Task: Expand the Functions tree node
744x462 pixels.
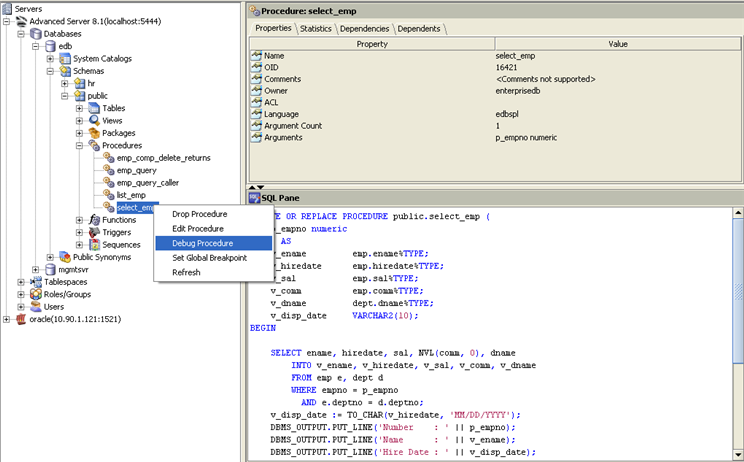Action: (80, 220)
